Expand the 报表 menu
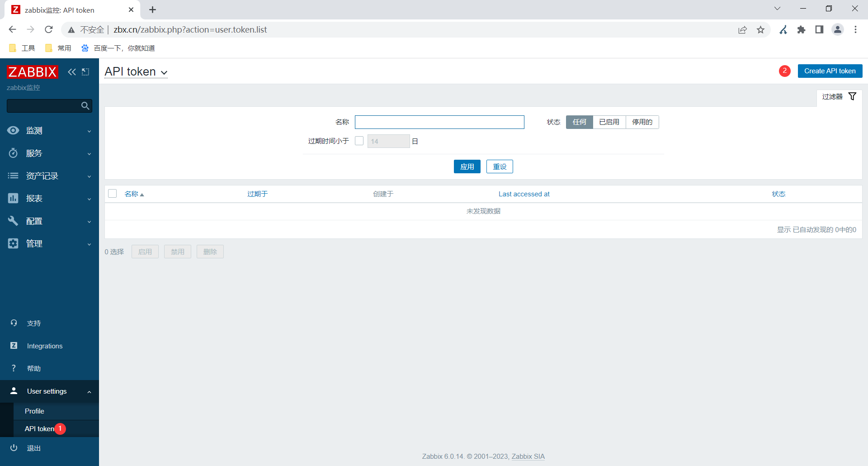 [x=49, y=199]
